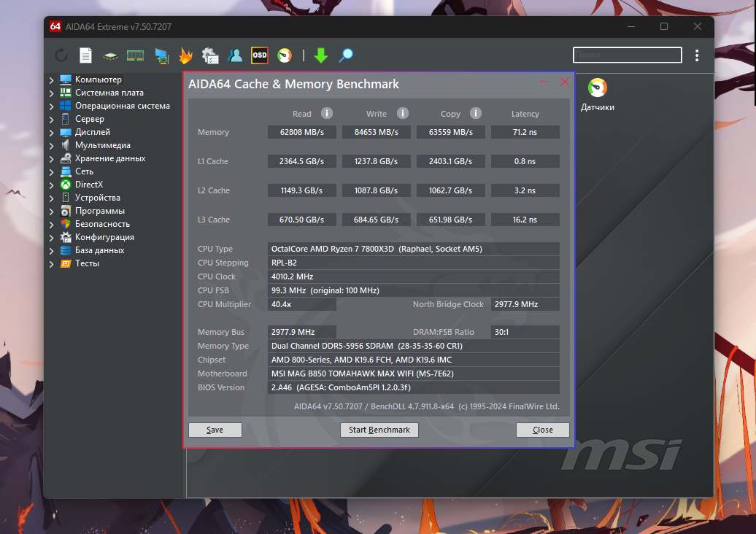Expand the Тесты tree node
This screenshot has width=756, height=534.
pos(52,263)
